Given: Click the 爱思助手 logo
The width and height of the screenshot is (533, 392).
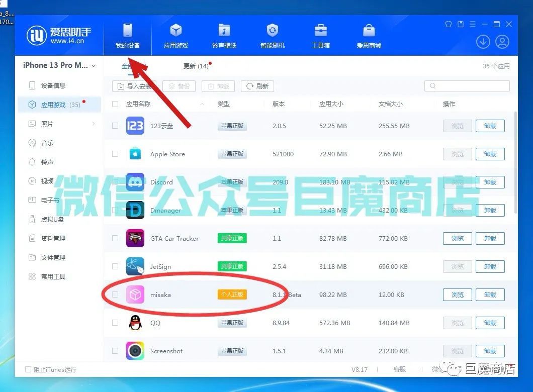Looking at the screenshot, I should (x=58, y=35).
